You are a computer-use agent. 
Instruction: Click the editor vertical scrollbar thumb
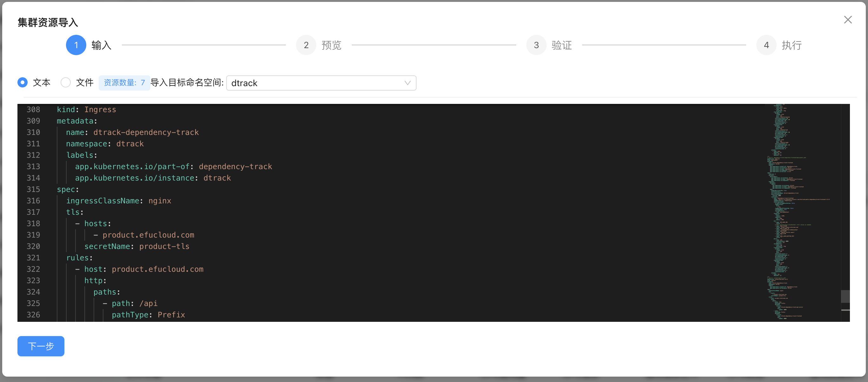845,296
